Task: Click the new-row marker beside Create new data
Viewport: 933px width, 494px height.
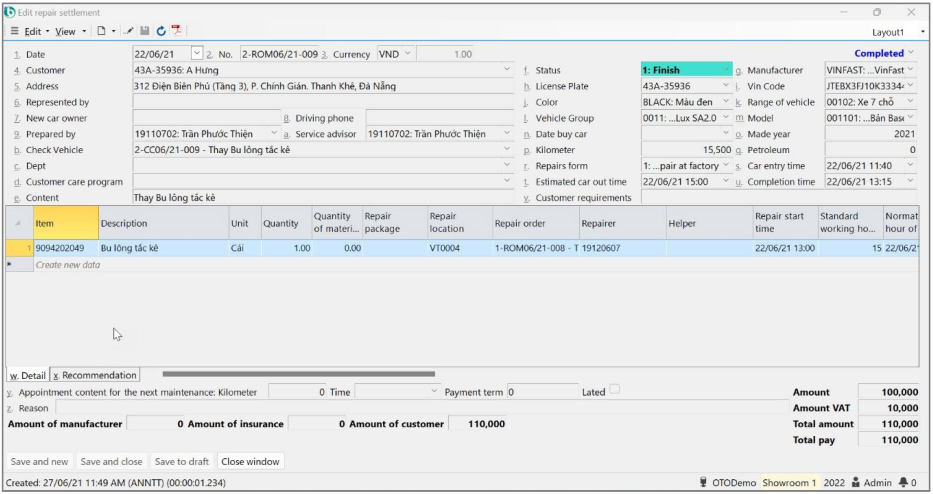Action: [x=19, y=265]
